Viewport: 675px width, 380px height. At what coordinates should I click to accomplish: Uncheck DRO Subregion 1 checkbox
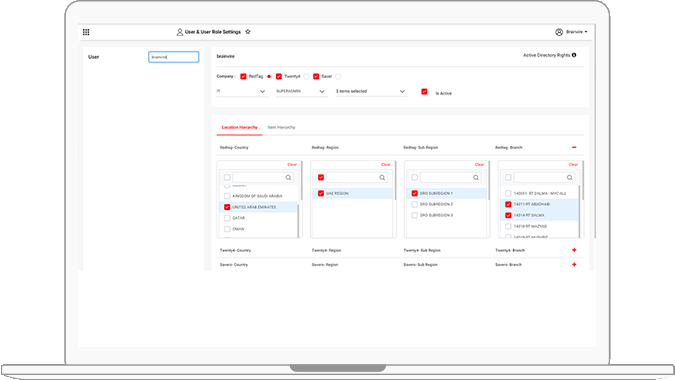tap(415, 193)
